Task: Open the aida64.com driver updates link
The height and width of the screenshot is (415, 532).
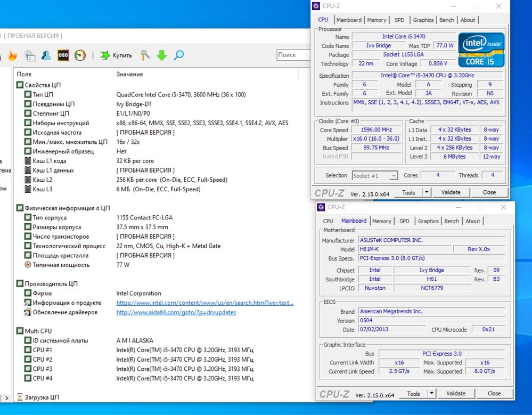Action: coord(176,312)
